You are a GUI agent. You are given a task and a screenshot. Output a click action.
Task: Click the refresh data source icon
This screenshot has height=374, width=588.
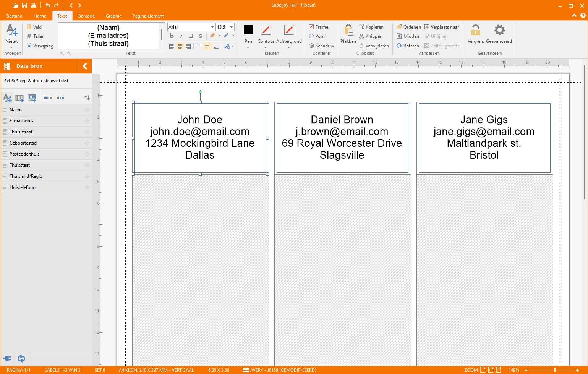21,358
